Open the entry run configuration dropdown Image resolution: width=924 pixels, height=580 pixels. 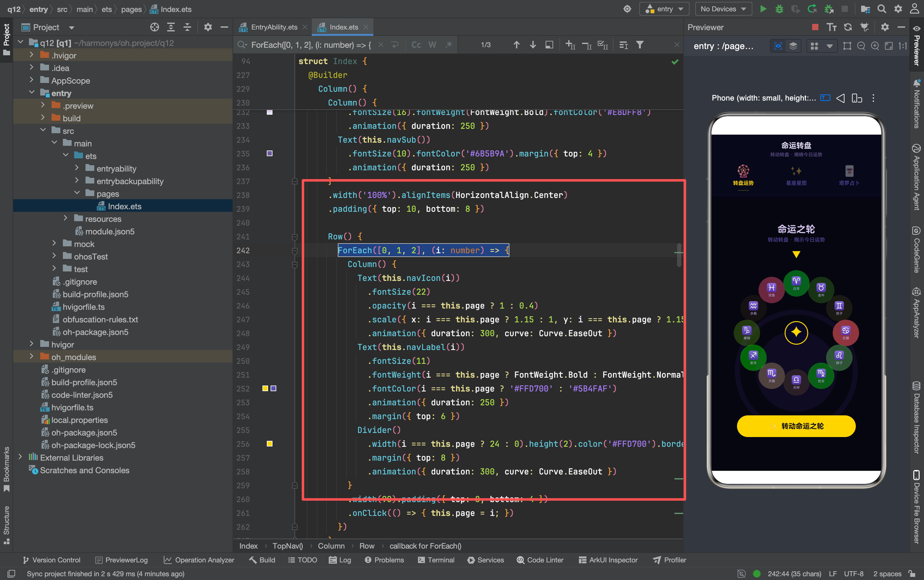click(x=664, y=9)
